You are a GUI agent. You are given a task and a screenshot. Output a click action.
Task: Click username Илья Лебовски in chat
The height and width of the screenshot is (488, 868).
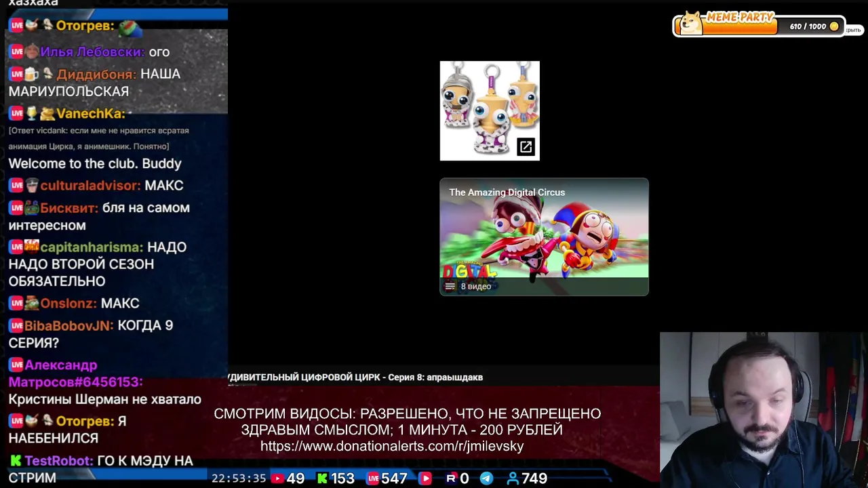coord(92,52)
